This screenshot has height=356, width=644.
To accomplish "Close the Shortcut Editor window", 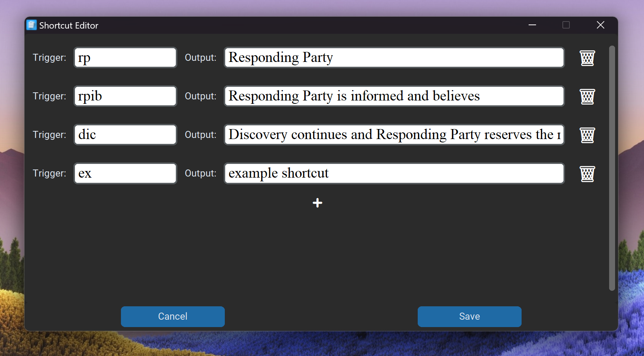I will click(x=600, y=25).
